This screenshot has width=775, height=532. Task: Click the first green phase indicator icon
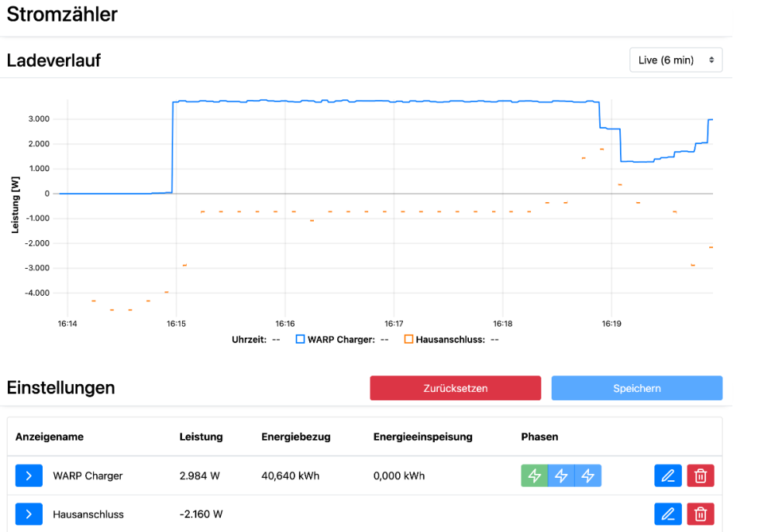coord(535,475)
